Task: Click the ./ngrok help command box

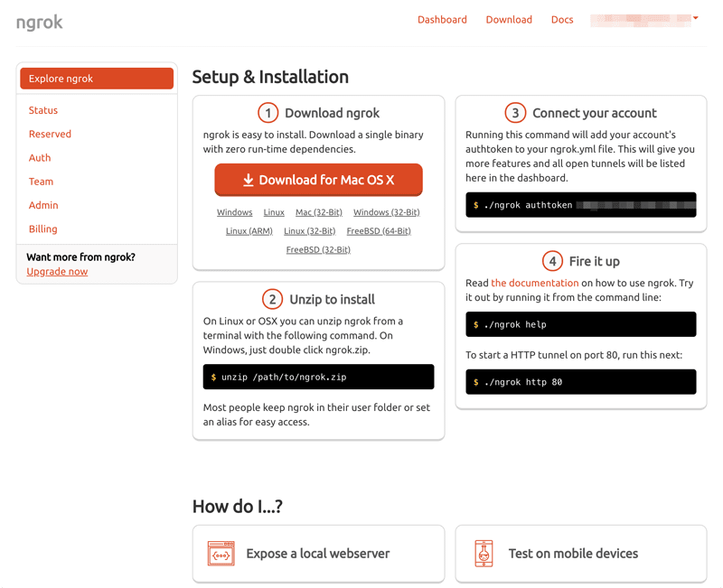Action: point(581,324)
